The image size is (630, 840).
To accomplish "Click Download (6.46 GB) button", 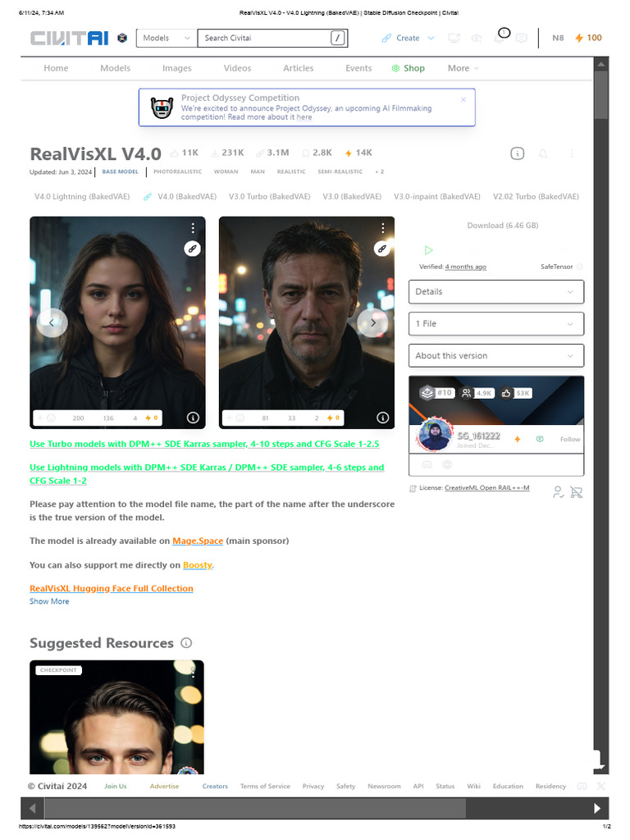I will 503,226.
